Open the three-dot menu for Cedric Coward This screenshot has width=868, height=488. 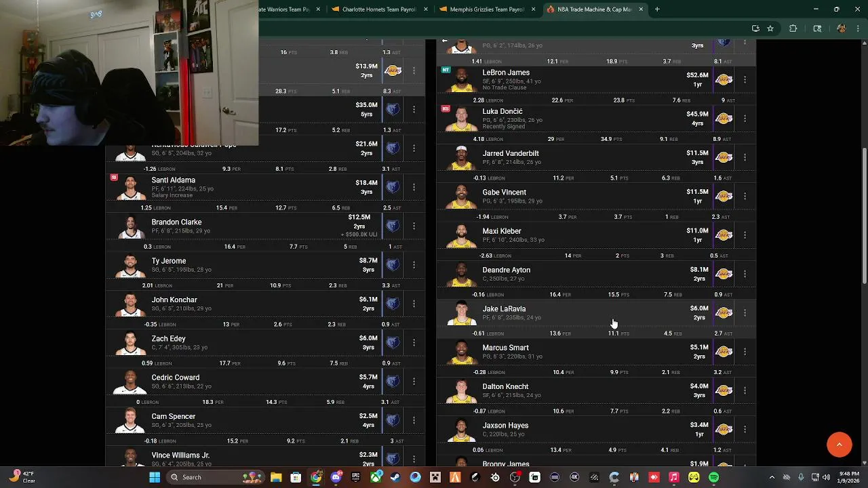point(414,382)
